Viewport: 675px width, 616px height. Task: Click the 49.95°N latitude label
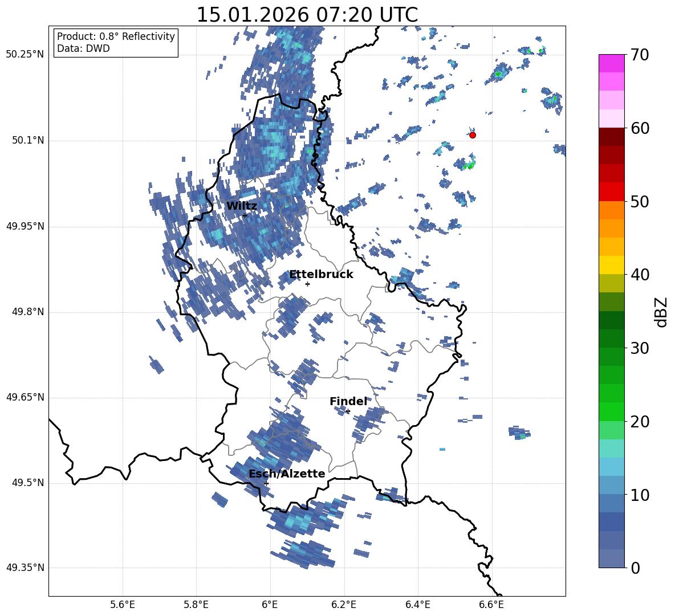(x=25, y=226)
